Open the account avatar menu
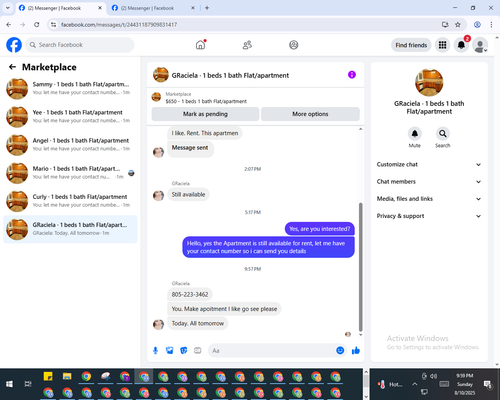Viewport: 500px width, 400px height. click(x=480, y=45)
